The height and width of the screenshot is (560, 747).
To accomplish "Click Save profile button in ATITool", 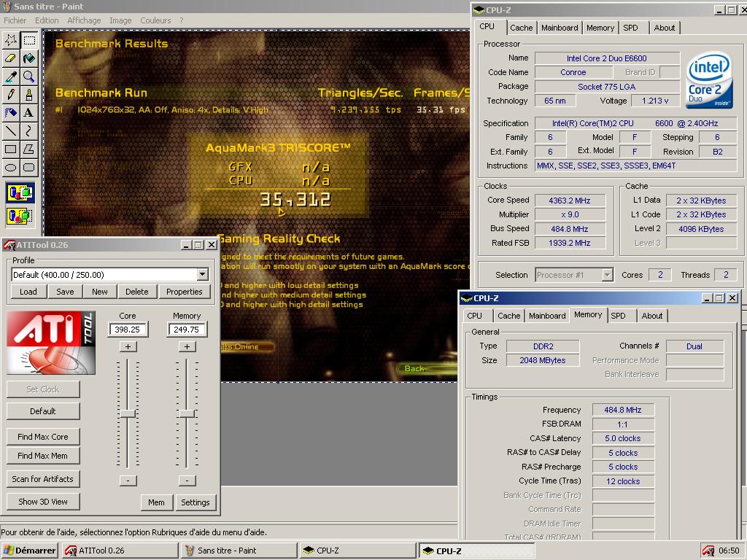I will click(x=65, y=292).
